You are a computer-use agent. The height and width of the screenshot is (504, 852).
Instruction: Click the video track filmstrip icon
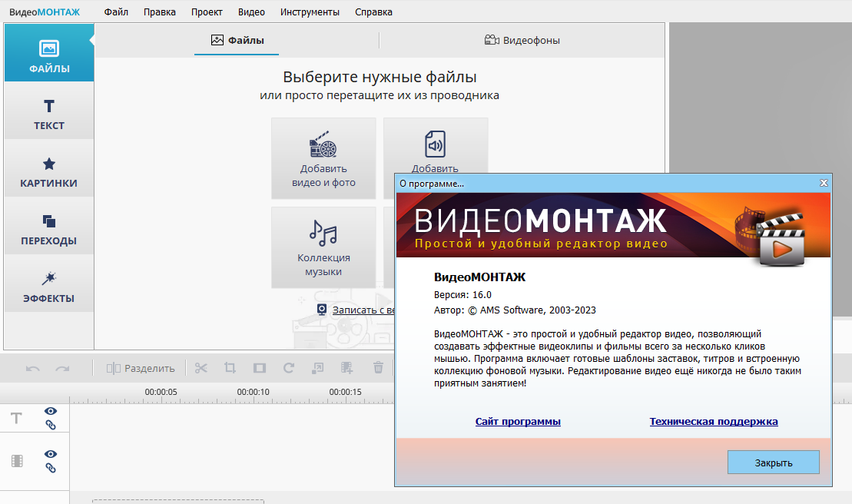17,461
